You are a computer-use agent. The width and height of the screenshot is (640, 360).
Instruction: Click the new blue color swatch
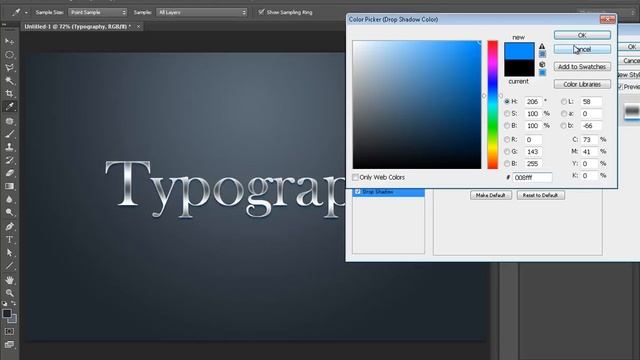coord(519,51)
